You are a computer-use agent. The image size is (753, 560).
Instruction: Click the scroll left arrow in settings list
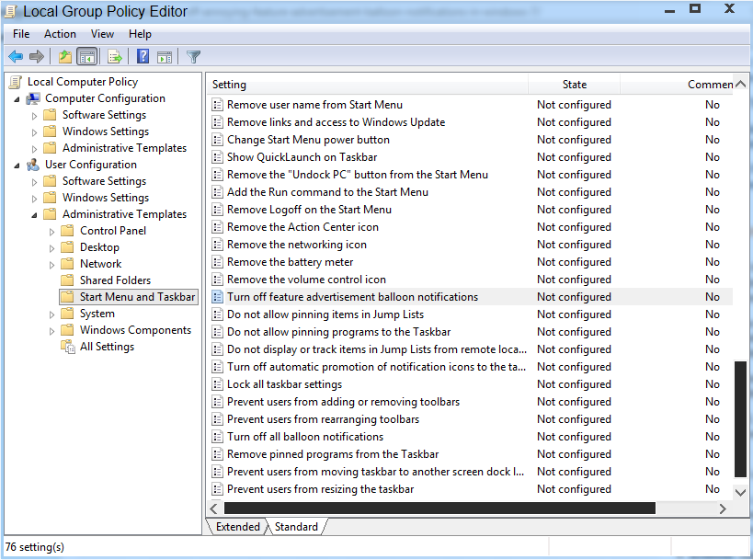pyautogui.click(x=214, y=509)
